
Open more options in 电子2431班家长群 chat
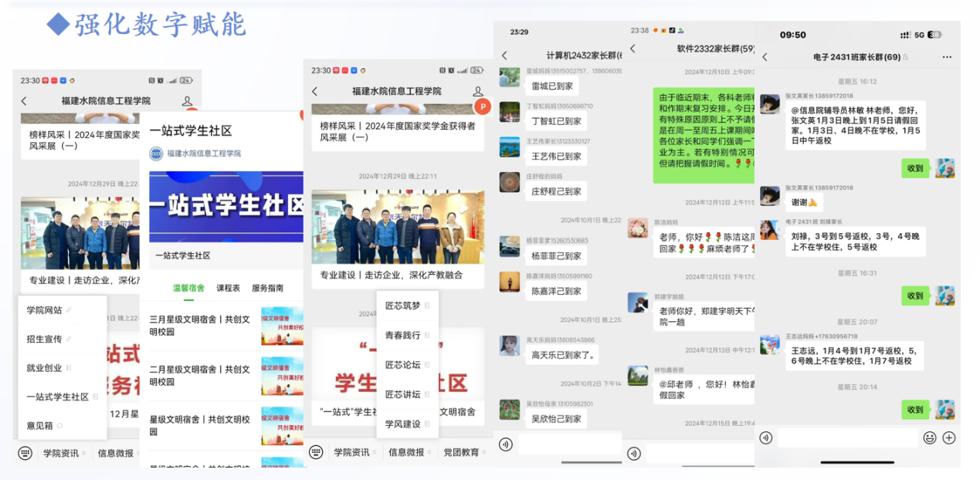click(947, 57)
